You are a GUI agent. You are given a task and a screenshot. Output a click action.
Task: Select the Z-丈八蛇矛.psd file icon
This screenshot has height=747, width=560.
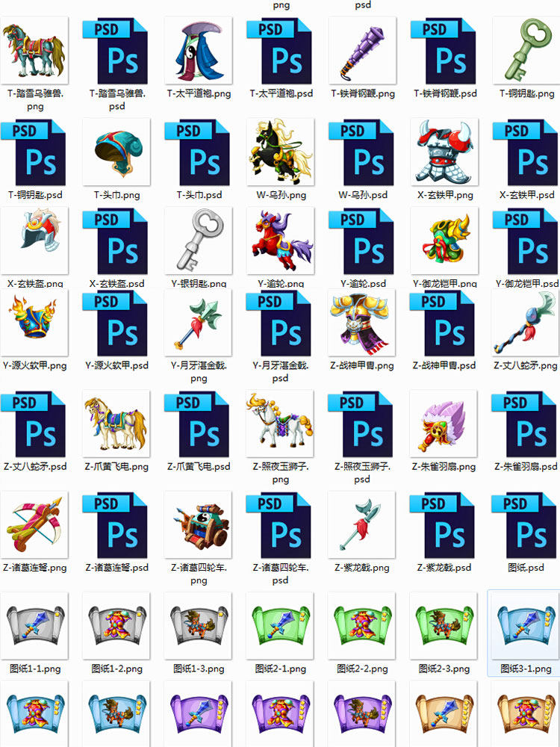34,424
